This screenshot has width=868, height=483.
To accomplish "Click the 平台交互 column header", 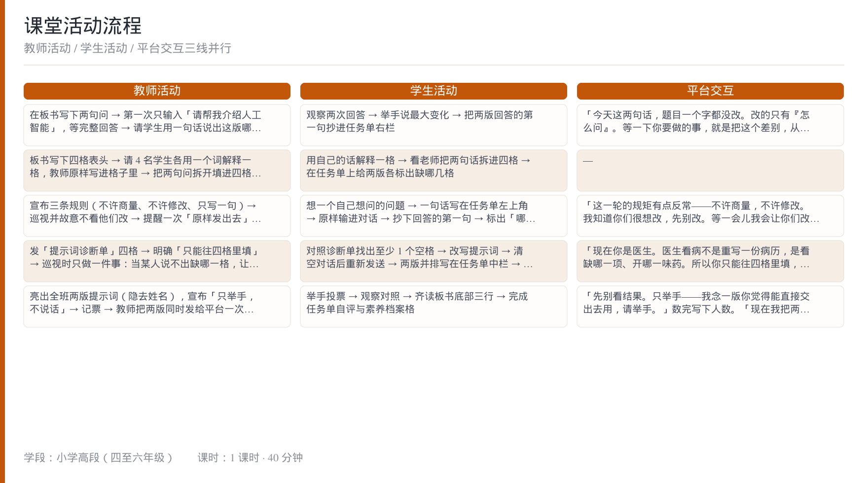I will (710, 91).
